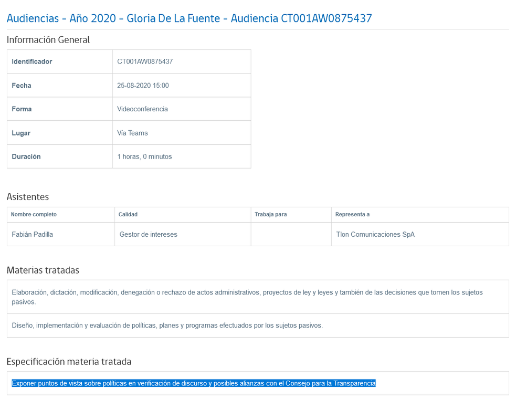Select the 'Videoconferencia' value

142,109
